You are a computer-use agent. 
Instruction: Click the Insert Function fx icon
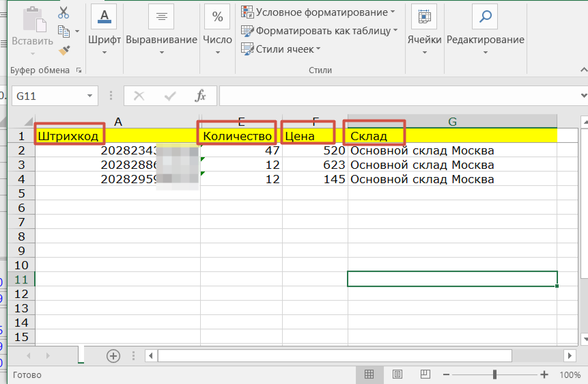pos(200,96)
